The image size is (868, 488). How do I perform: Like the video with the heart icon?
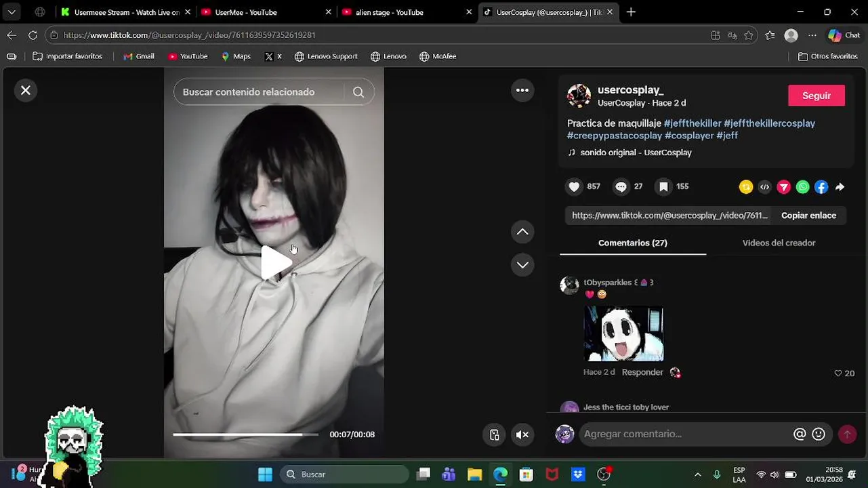pyautogui.click(x=574, y=187)
